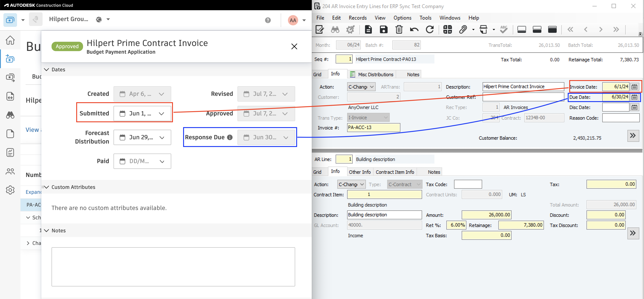Open the Options menu
Image resolution: width=644 pixels, height=299 pixels.
point(402,18)
